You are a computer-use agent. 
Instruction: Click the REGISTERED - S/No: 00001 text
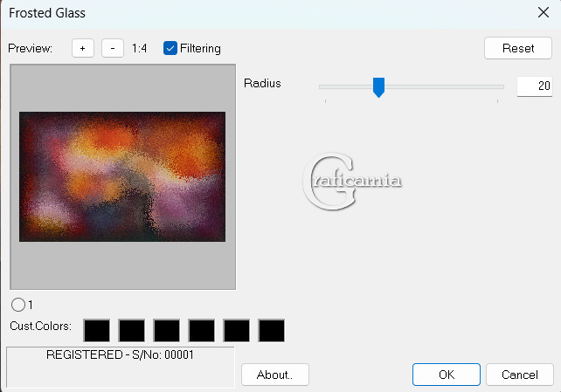tap(121, 354)
